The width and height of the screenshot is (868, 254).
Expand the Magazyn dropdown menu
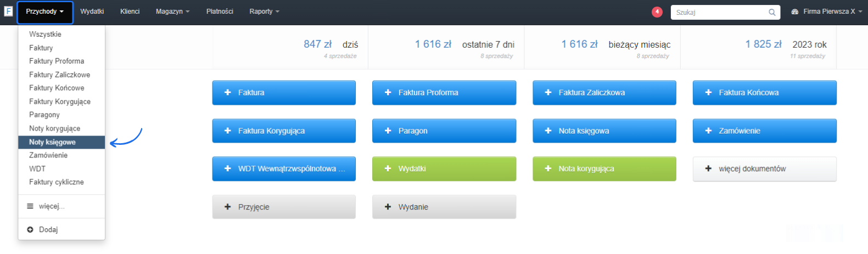172,12
